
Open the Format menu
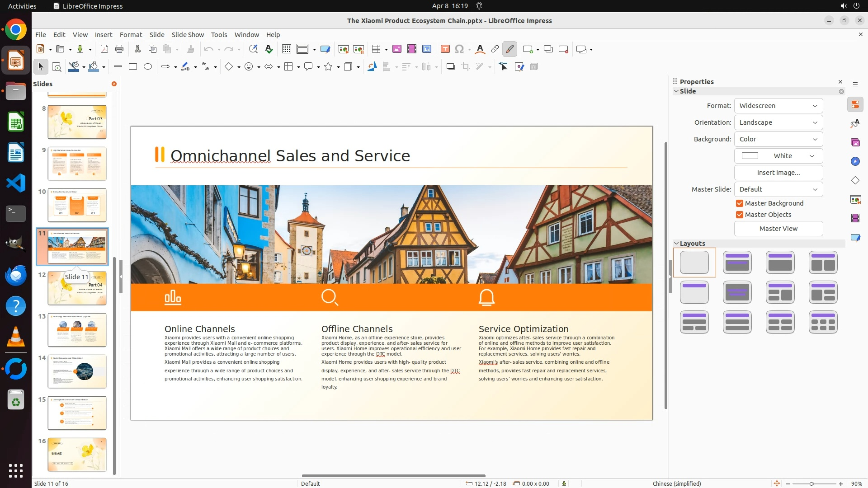click(131, 35)
